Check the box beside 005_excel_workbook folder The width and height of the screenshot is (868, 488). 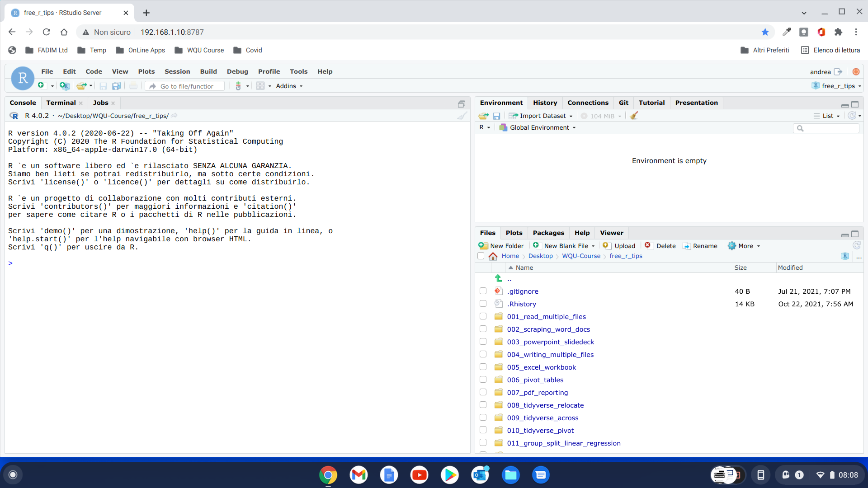483,366
